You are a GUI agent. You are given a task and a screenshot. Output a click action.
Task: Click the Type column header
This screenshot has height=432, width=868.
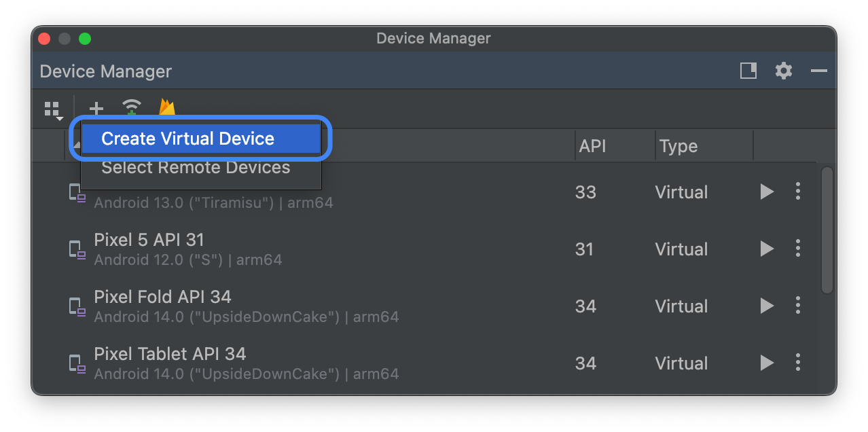677,145
